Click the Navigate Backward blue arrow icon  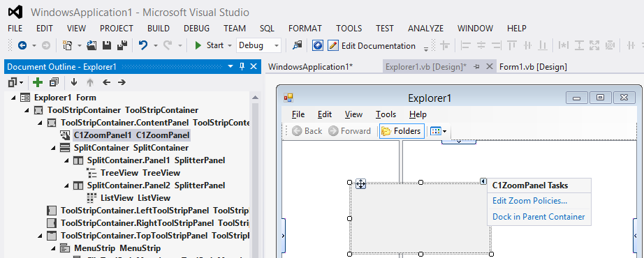22,45
